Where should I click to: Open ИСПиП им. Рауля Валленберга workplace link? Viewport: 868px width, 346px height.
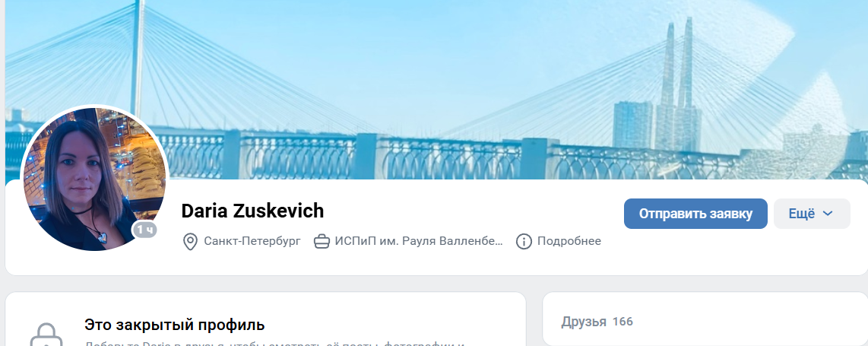tap(419, 241)
